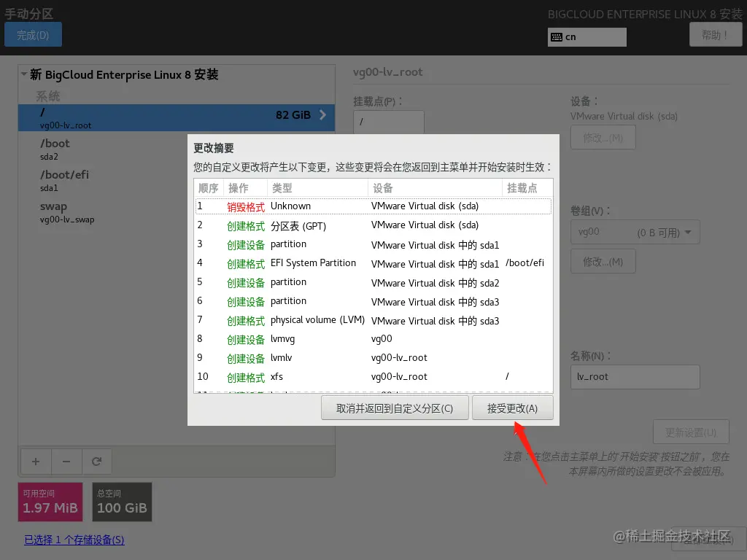The height and width of the screenshot is (560, 747).
Task: Click the chevron arrow on the 82 GiB row
Action: [x=322, y=114]
